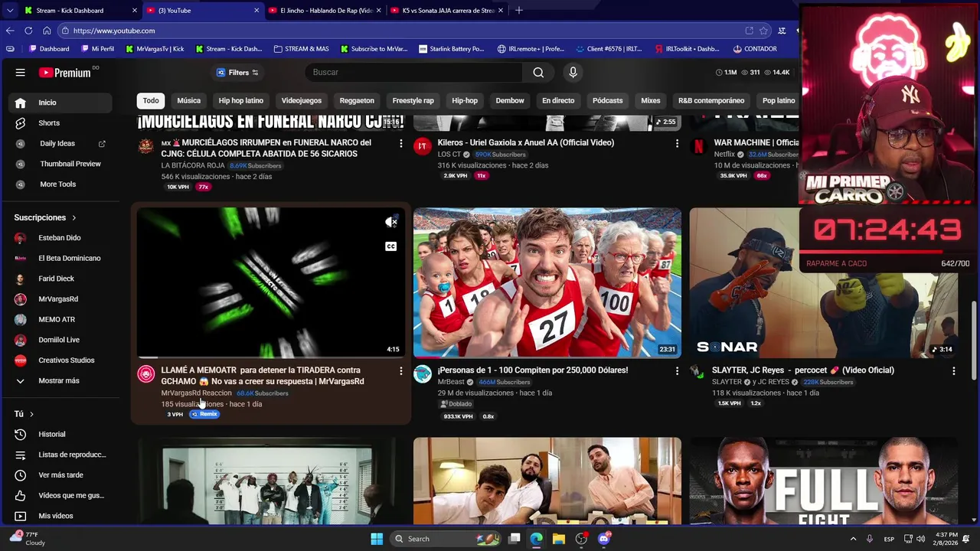This screenshot has height=551, width=980.
Task: Open options menu for Kileros video
Action: click(x=677, y=144)
